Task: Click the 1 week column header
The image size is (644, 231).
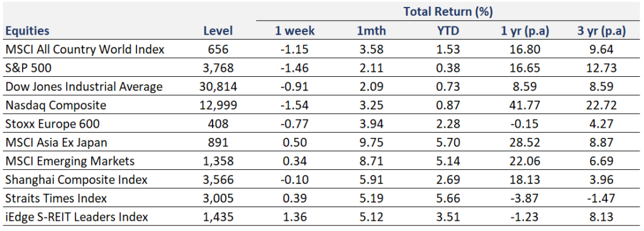Action: (x=296, y=31)
